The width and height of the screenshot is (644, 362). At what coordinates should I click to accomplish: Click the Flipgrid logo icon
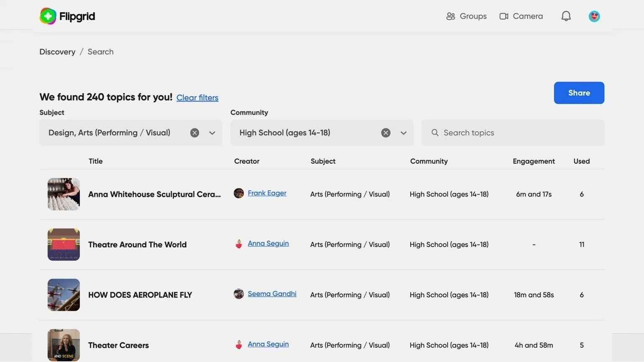[x=48, y=16]
